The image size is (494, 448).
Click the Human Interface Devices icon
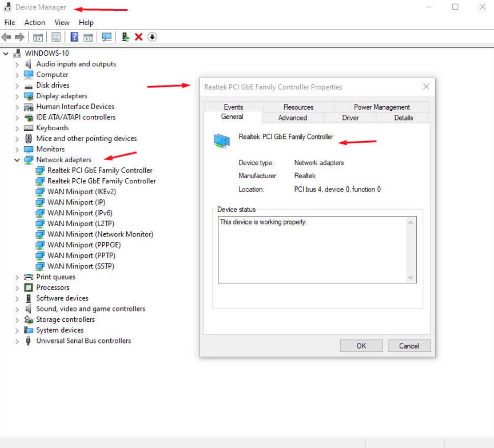click(28, 107)
